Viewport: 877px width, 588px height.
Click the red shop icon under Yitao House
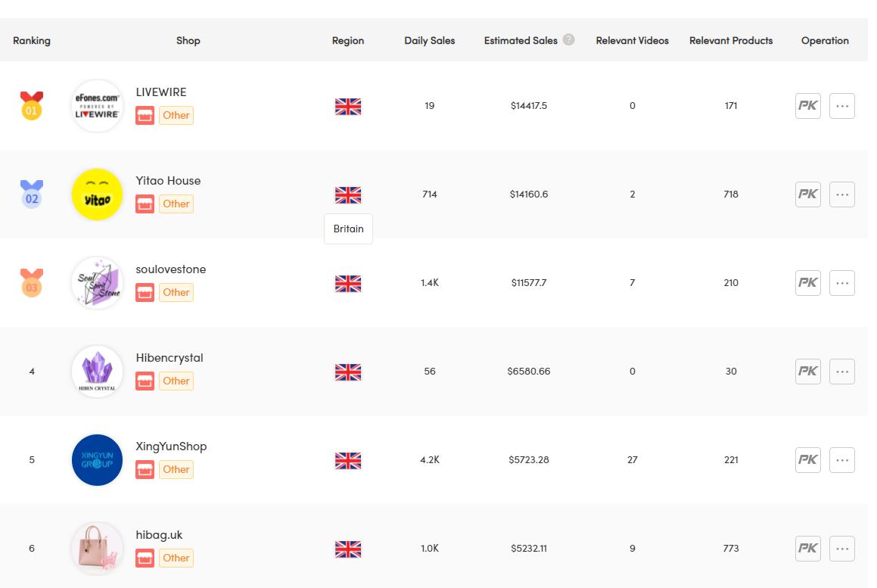pos(145,204)
